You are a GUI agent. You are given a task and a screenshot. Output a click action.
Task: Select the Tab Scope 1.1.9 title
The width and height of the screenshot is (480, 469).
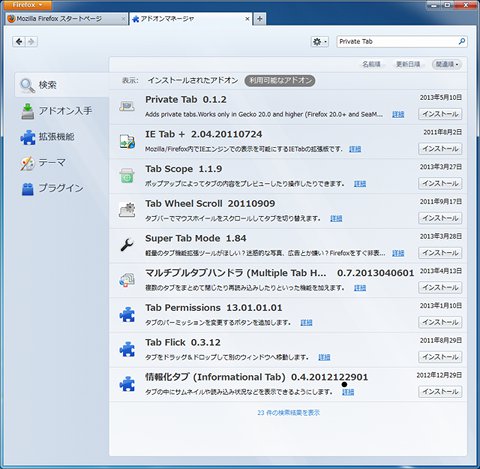(183, 169)
